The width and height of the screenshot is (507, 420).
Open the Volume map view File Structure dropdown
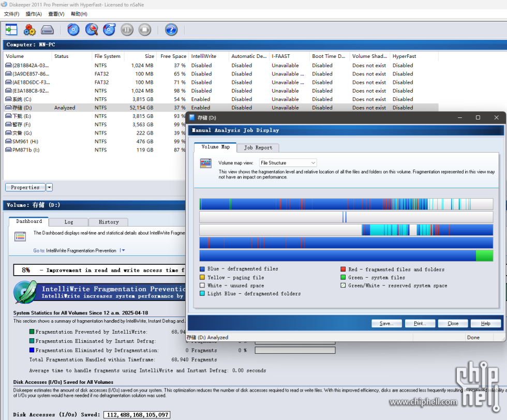point(288,163)
